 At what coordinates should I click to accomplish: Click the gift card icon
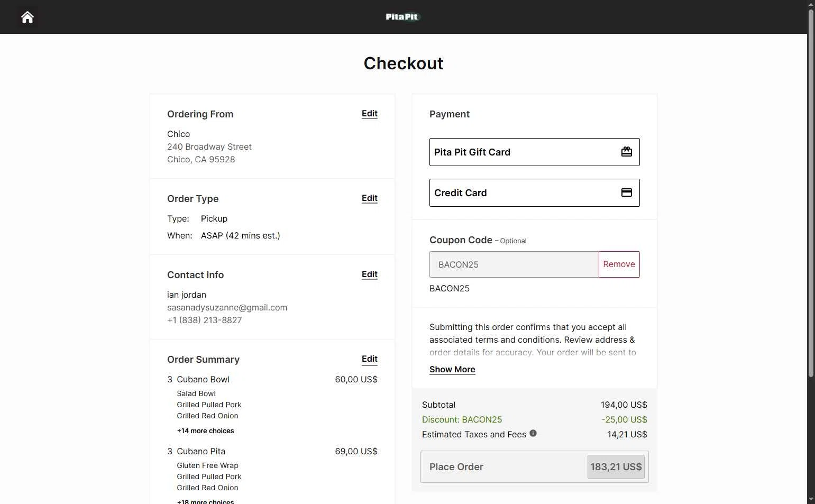pyautogui.click(x=626, y=152)
